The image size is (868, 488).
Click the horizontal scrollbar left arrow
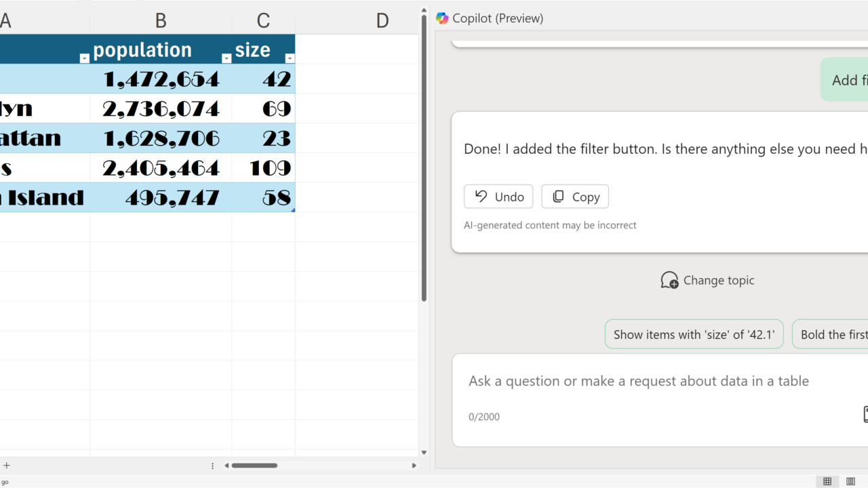tap(226, 466)
